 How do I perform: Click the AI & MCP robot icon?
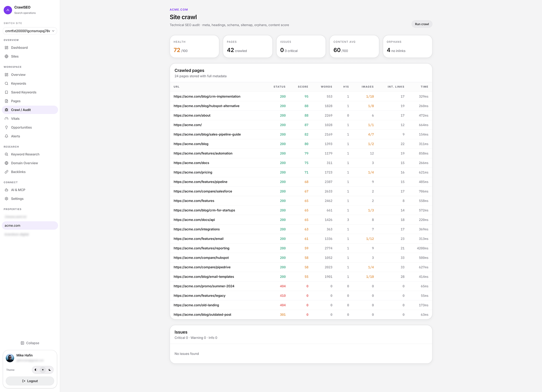(6, 190)
